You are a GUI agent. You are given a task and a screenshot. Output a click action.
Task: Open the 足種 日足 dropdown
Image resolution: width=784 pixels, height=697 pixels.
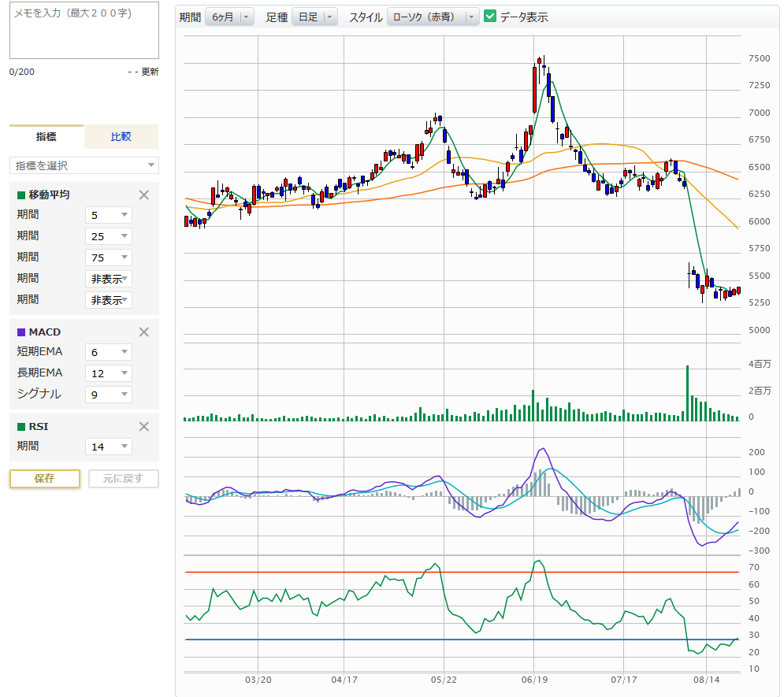(314, 17)
